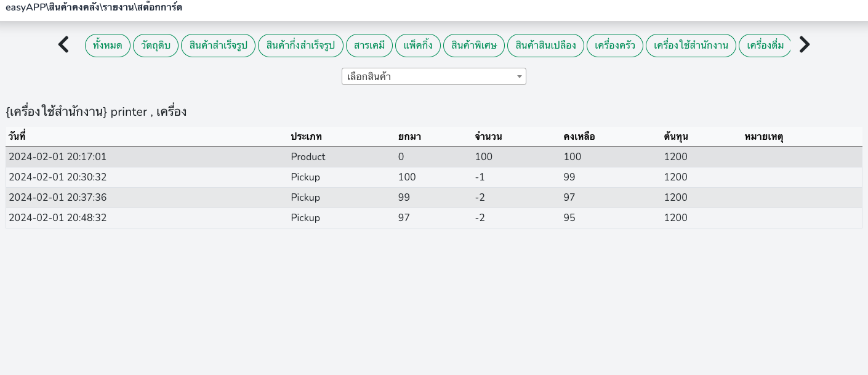The image size is (868, 375).
Task: Click the left chevron arrow for categories
Action: pyautogui.click(x=63, y=45)
